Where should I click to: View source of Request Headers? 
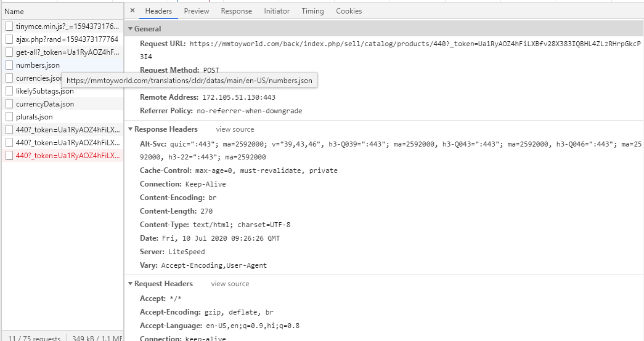[230, 284]
